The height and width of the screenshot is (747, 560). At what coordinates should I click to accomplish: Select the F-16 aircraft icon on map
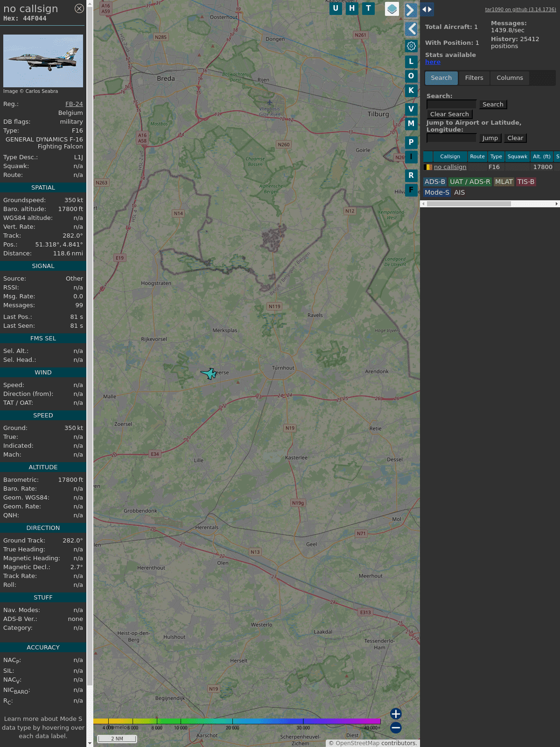pyautogui.click(x=209, y=373)
